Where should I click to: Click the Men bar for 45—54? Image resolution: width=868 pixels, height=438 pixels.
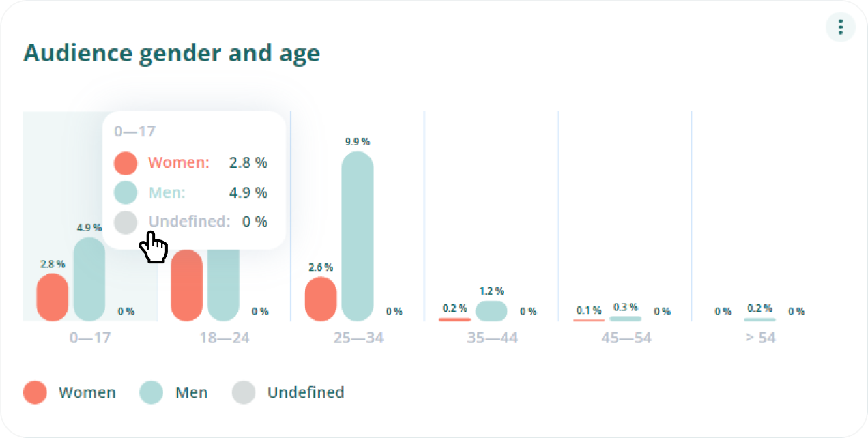[625, 319]
